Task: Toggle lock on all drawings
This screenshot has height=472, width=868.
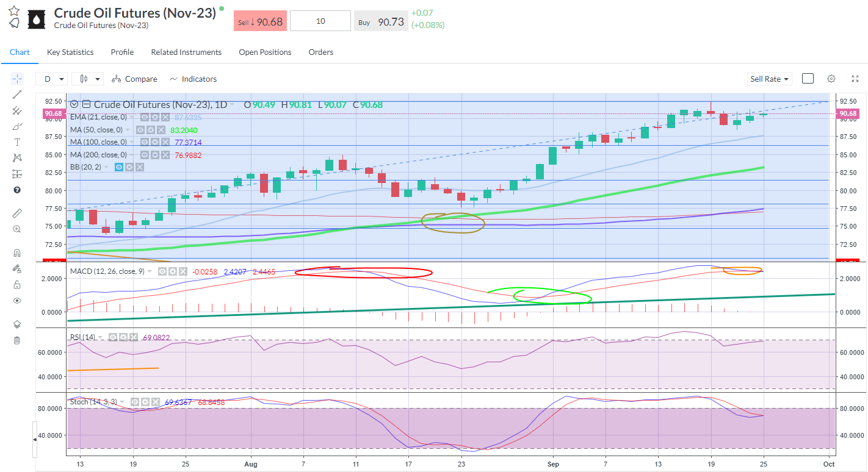Action: tap(17, 284)
